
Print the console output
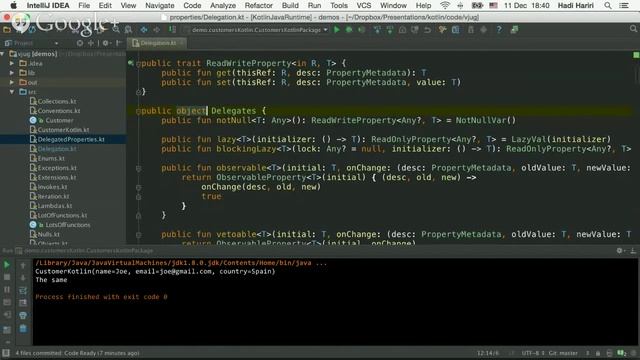[x=23, y=316]
